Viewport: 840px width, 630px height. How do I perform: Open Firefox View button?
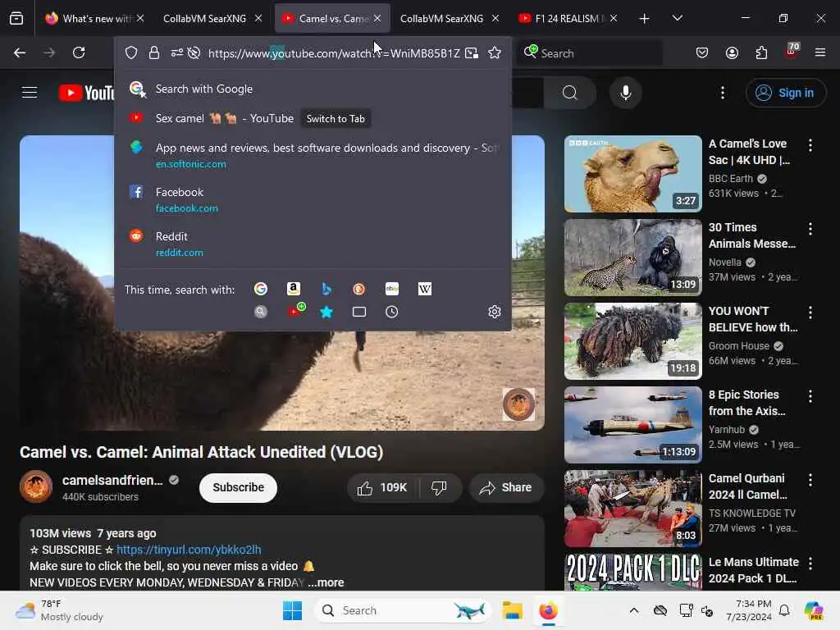click(x=16, y=19)
